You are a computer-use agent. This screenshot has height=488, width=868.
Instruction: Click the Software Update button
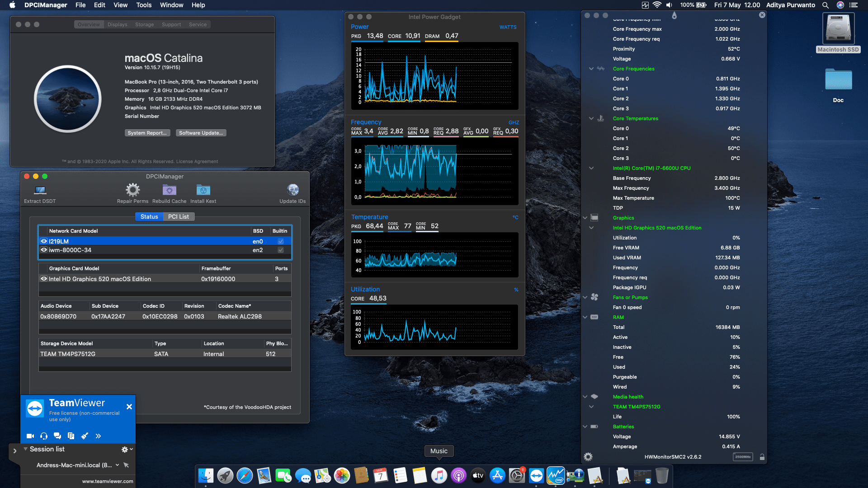201,133
